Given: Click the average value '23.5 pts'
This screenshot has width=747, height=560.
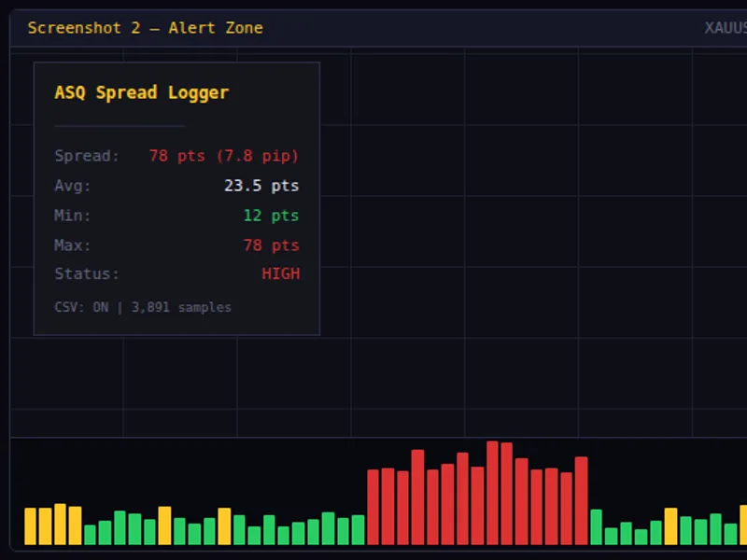Looking at the screenshot, I should 261,185.
